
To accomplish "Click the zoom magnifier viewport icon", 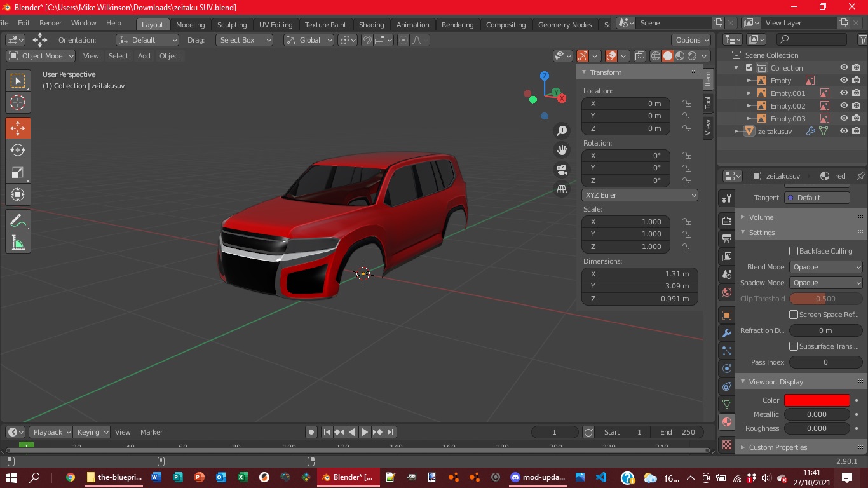I will click(x=562, y=131).
